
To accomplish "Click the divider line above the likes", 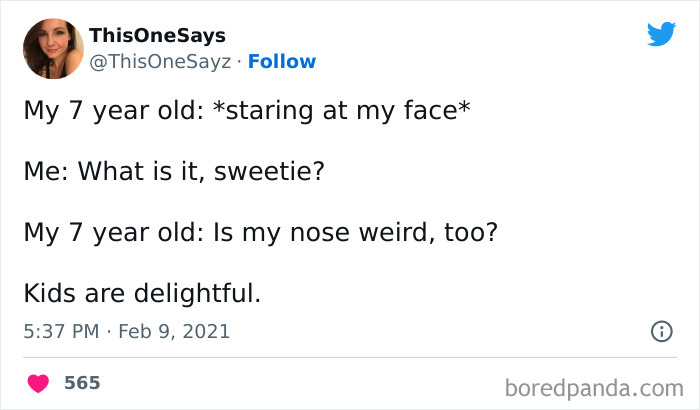I will click(350, 357).
